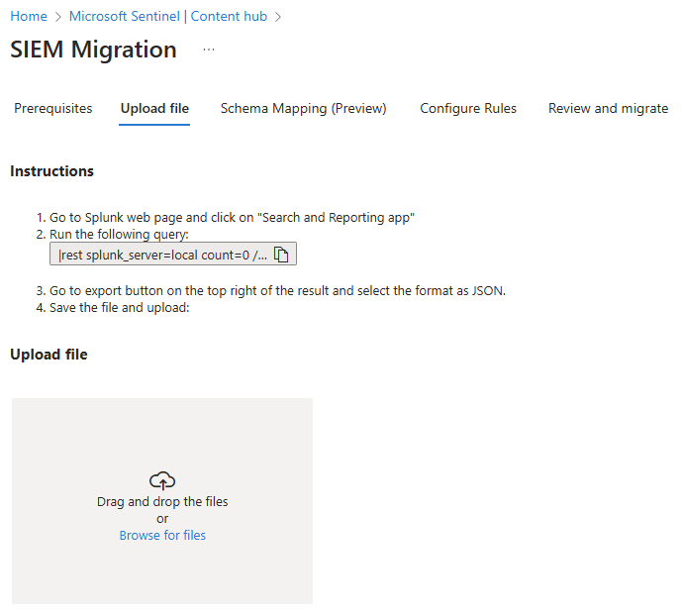Select the Upload file tab
This screenshot has width=683, height=616.
pos(154,108)
